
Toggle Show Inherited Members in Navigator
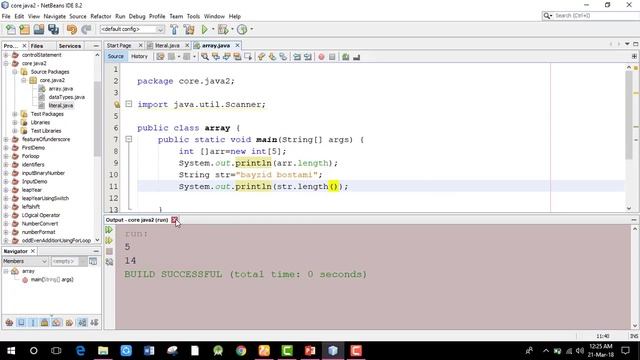[9, 322]
